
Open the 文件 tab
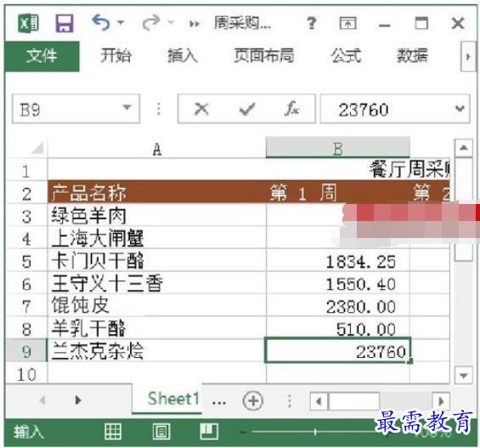click(42, 56)
